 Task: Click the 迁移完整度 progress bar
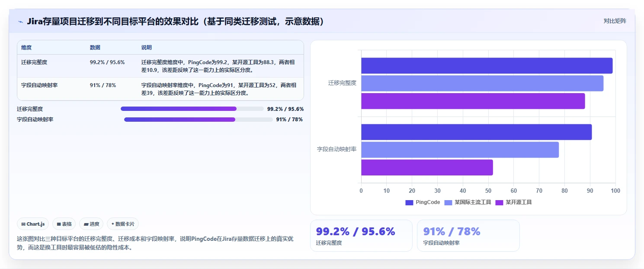coord(192,109)
